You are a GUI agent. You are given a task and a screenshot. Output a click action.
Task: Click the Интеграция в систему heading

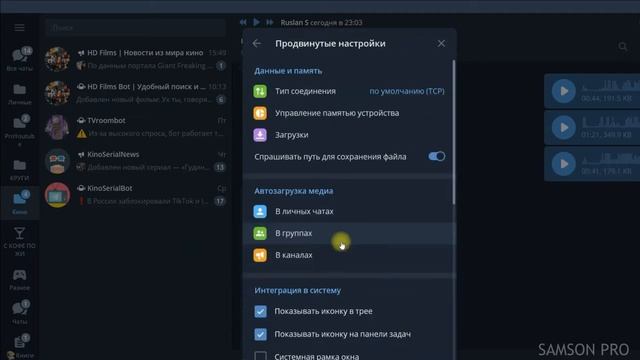[298, 290]
